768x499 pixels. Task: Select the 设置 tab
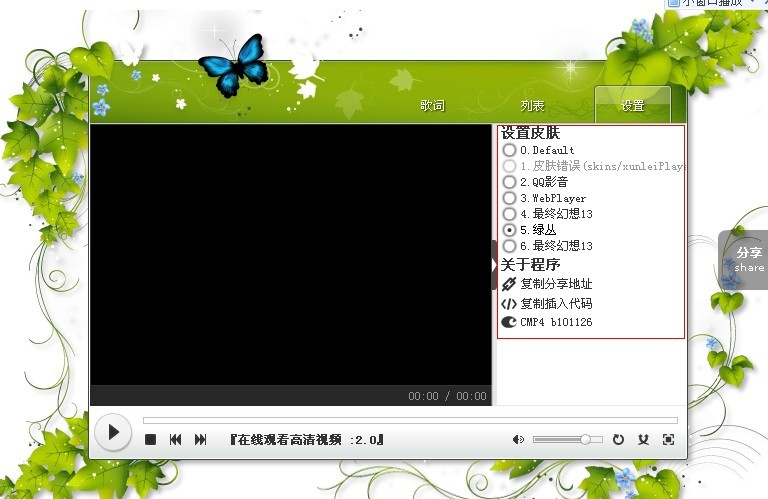click(632, 106)
